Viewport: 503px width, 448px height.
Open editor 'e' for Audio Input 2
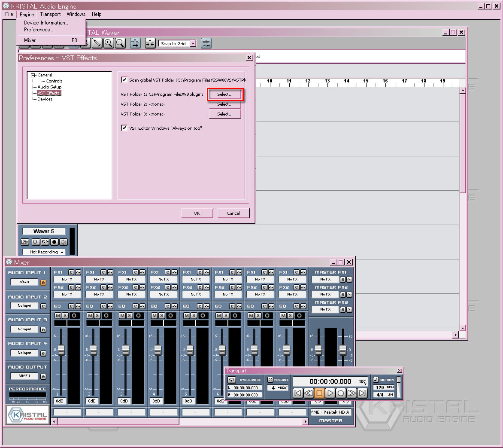[43, 306]
